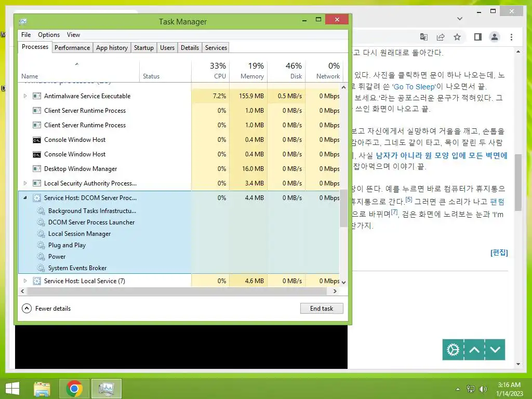This screenshot has width=532, height=399.
Task: Show hidden tray icons arrow
Action: coord(458,389)
